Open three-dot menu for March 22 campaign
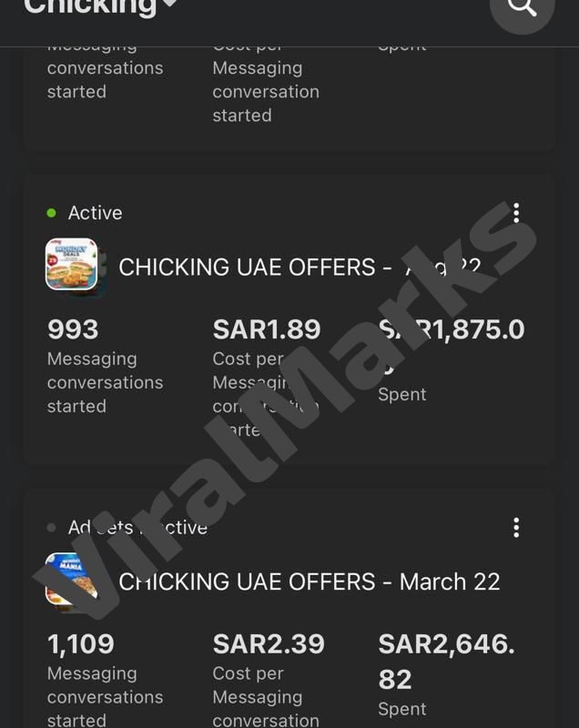Screen dimensions: 579x728 click(x=516, y=528)
